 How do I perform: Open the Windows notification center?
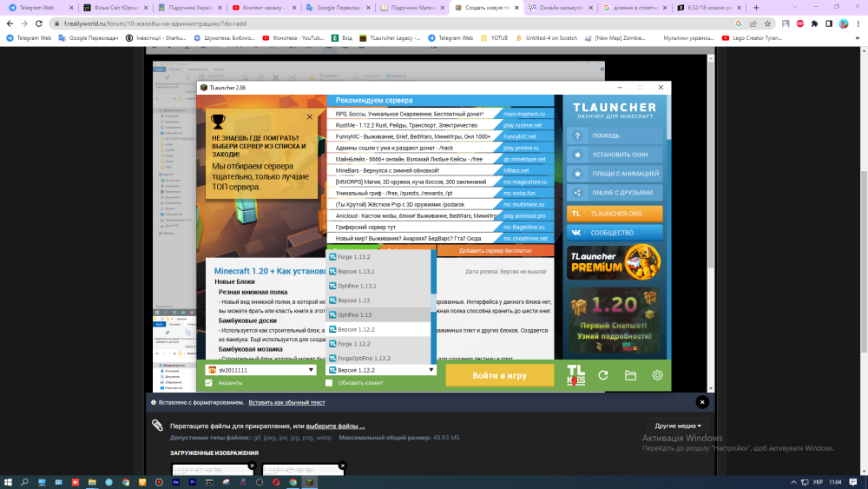tap(853, 482)
